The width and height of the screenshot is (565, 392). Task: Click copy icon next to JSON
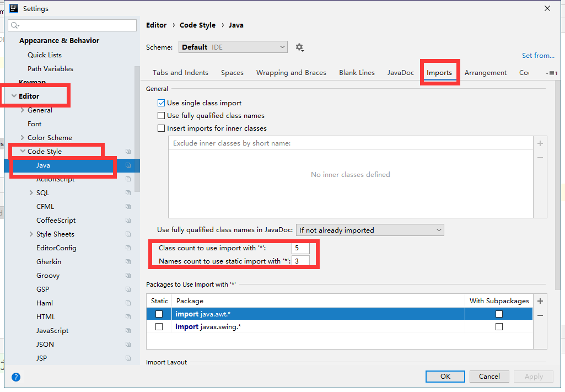tap(128, 345)
